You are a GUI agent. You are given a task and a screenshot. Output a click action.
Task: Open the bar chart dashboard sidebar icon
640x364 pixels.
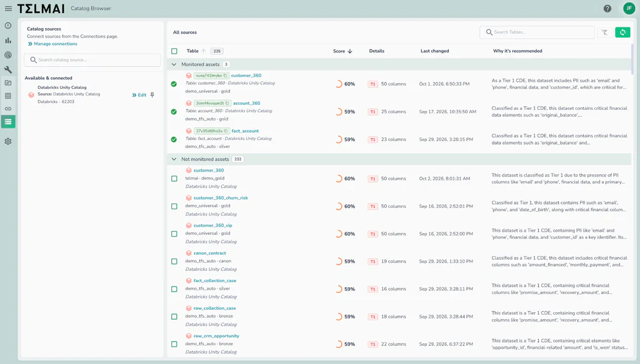(8, 41)
